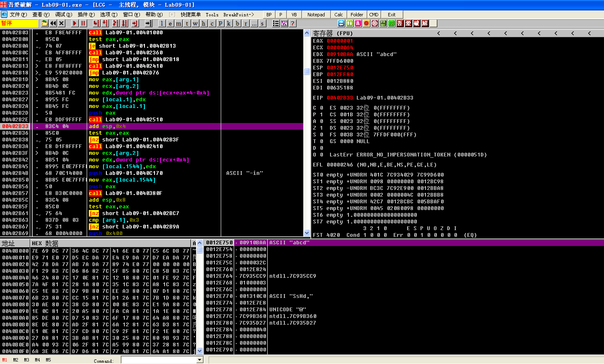Click the blue swap-arrows plugin icon
Image resolution: width=604 pixels, height=364 pixels.
tap(341, 23)
